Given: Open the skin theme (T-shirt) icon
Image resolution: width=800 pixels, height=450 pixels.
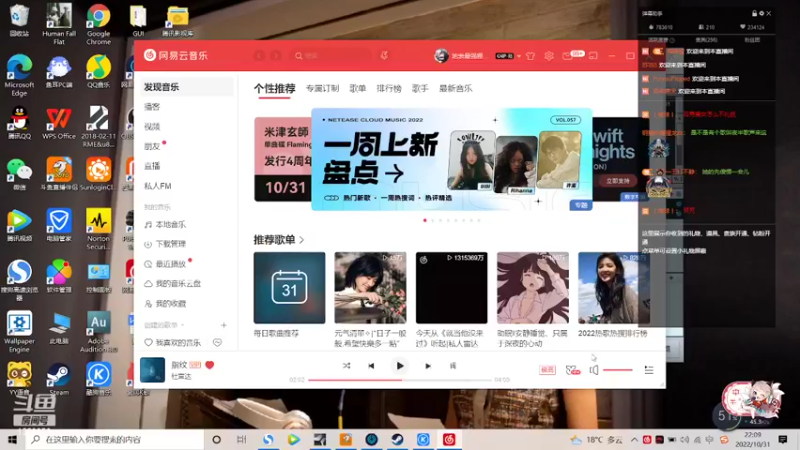Looking at the screenshot, I should click(531, 56).
